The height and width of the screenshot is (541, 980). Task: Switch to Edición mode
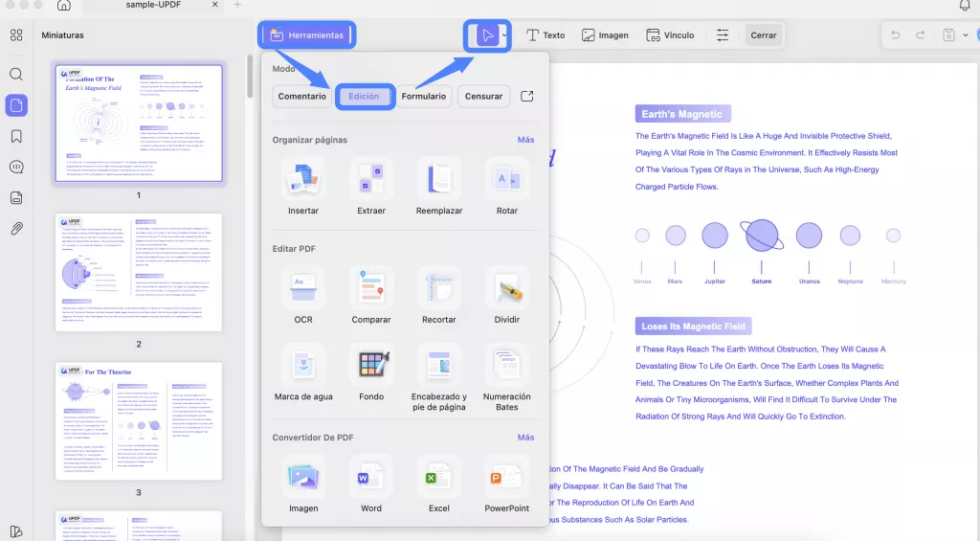pos(364,97)
